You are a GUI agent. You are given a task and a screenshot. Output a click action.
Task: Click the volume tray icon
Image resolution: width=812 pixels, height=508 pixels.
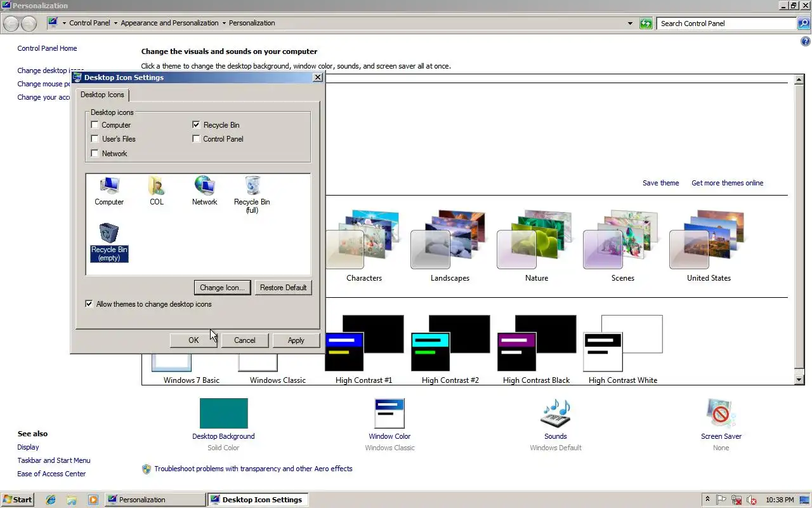(x=752, y=500)
